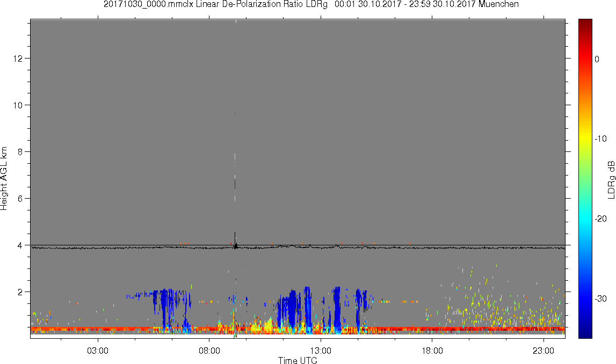This screenshot has height=364, width=616.
Task: Click the height tick label 12
Action: (18, 59)
